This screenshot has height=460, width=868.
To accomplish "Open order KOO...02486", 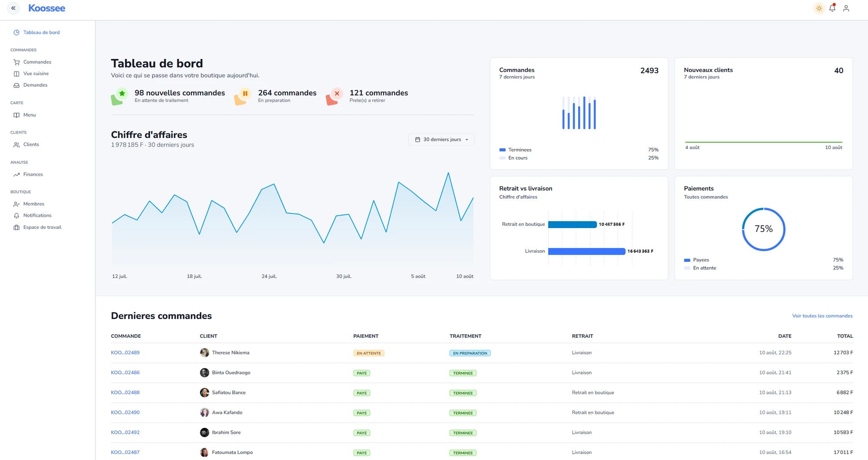I will [x=125, y=372].
